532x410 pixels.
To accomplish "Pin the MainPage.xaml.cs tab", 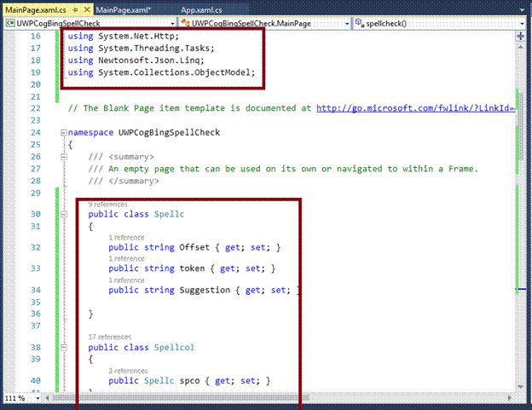I will [75, 10].
